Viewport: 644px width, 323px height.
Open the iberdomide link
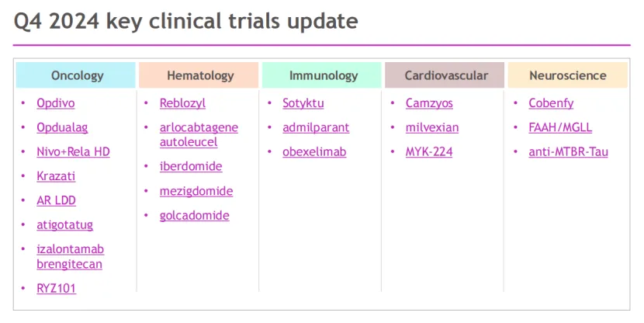[x=191, y=166]
